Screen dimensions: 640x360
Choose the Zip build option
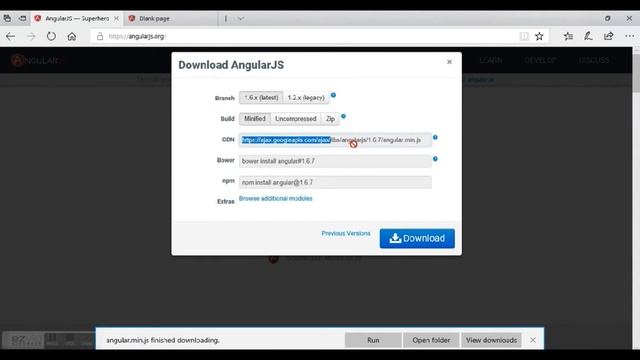coord(330,119)
